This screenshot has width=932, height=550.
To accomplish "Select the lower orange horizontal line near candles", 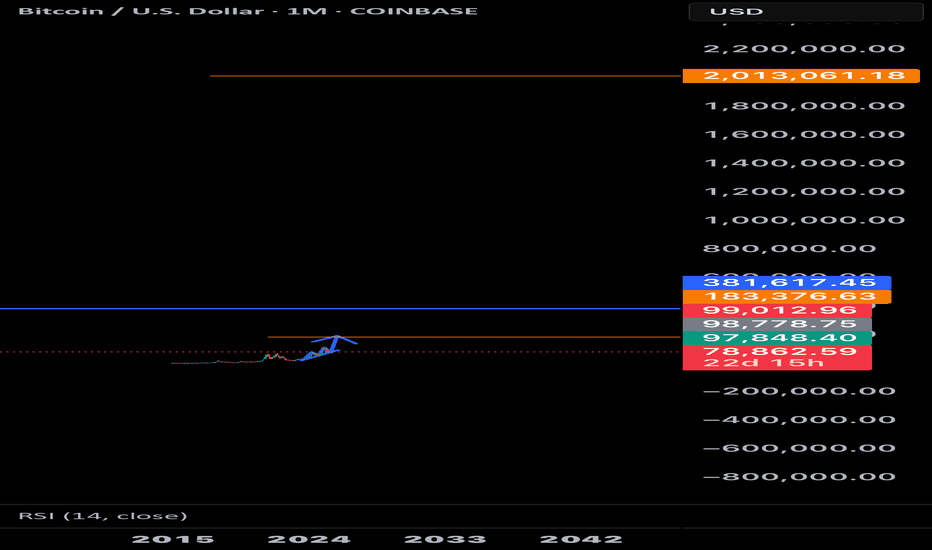I will pos(474,337).
